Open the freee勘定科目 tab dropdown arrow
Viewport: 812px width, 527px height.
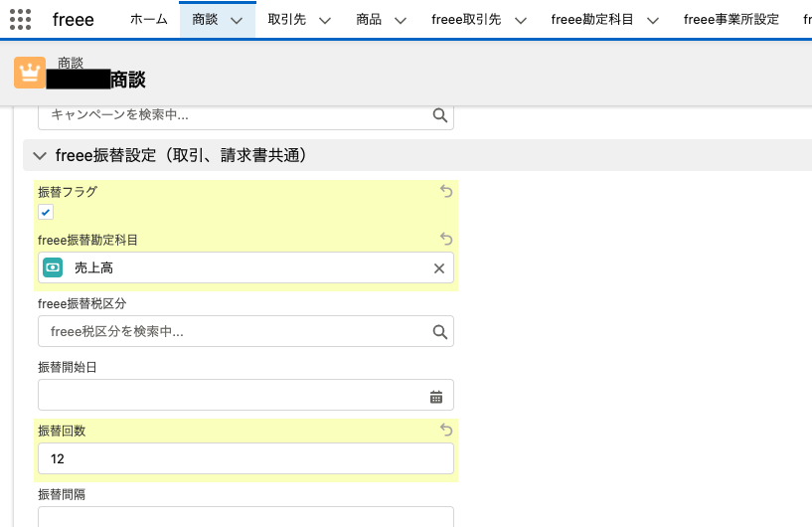pos(653,21)
